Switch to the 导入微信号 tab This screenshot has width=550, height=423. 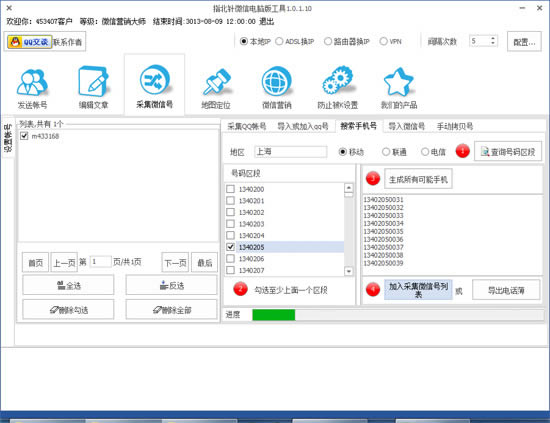tap(406, 126)
